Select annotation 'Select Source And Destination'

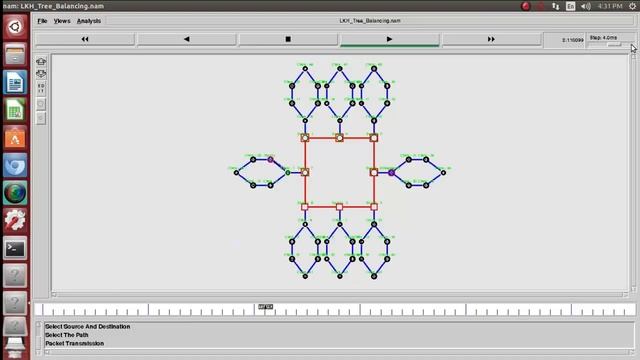(x=88, y=327)
